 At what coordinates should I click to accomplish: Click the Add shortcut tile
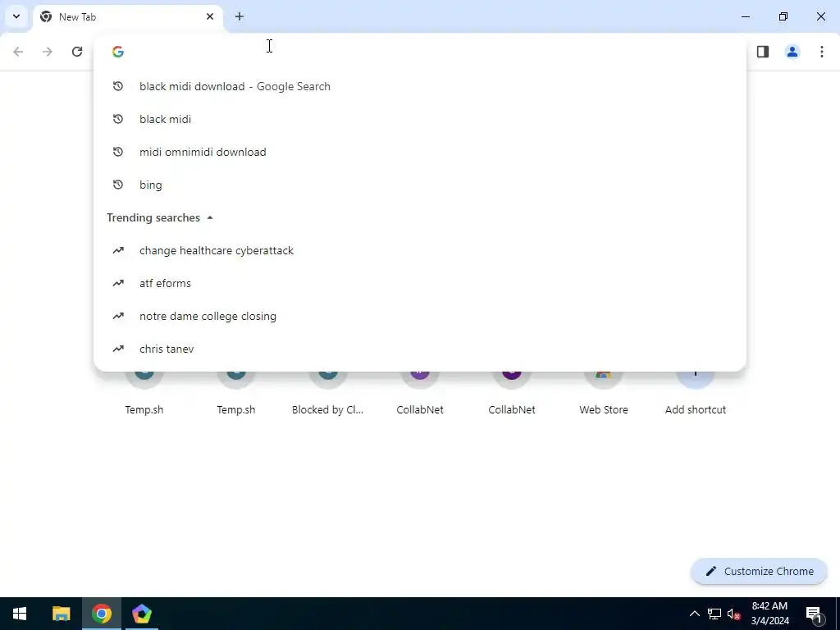696,394
